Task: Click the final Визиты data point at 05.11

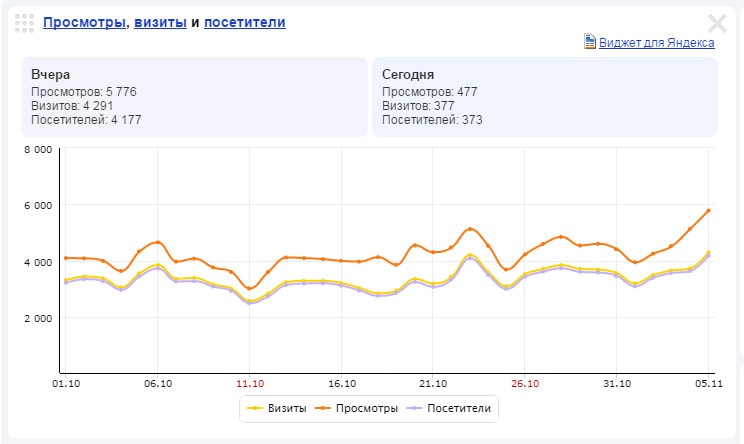Action: pyautogui.click(x=708, y=252)
